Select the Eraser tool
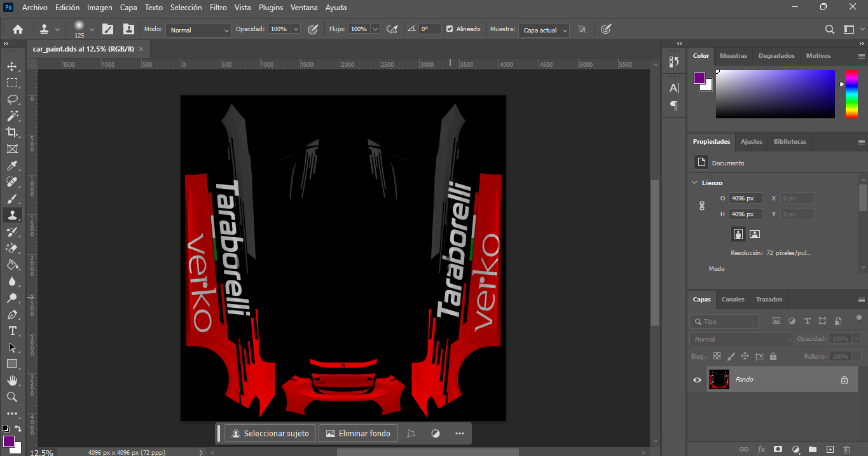This screenshot has width=868, height=456. pyautogui.click(x=12, y=248)
